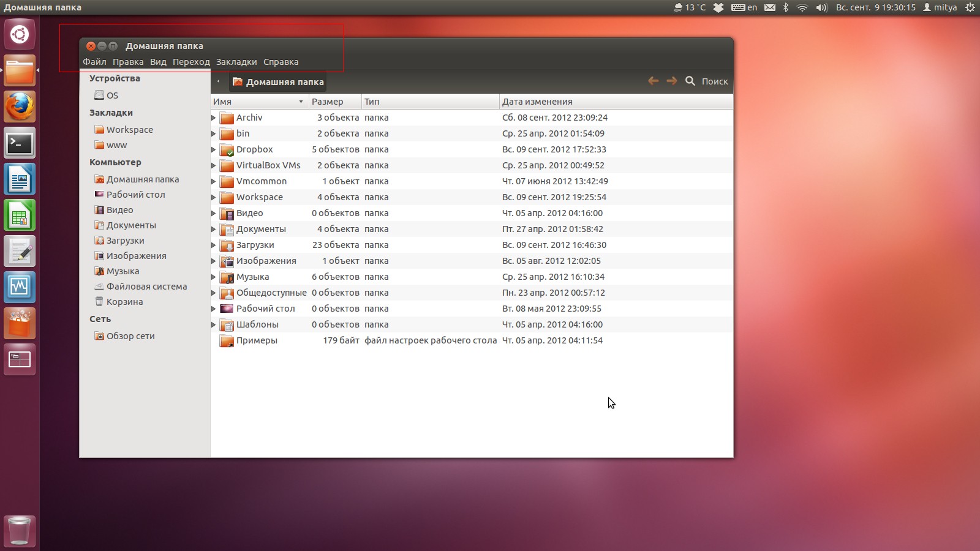Select the Видео folder name in list
This screenshot has height=551, width=980.
point(250,213)
